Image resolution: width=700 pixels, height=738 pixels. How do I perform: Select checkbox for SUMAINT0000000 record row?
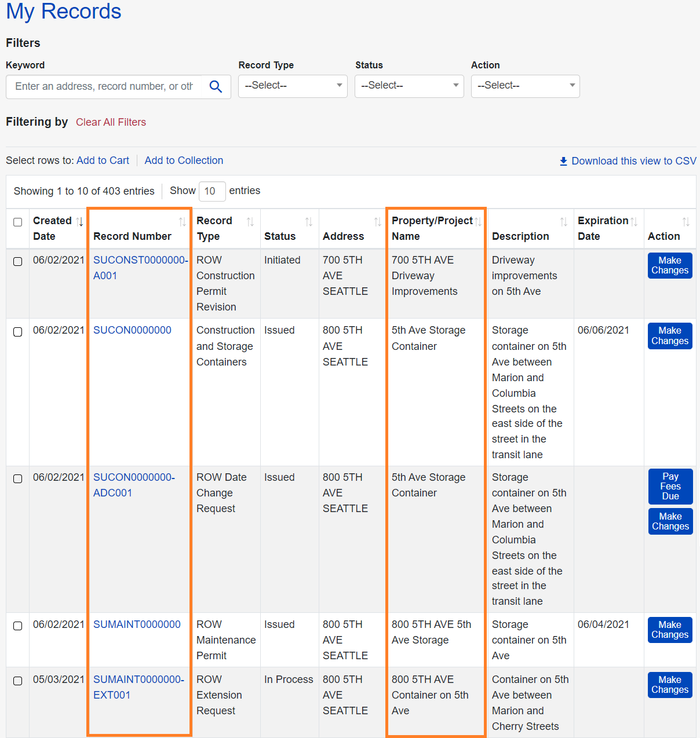coord(18,626)
